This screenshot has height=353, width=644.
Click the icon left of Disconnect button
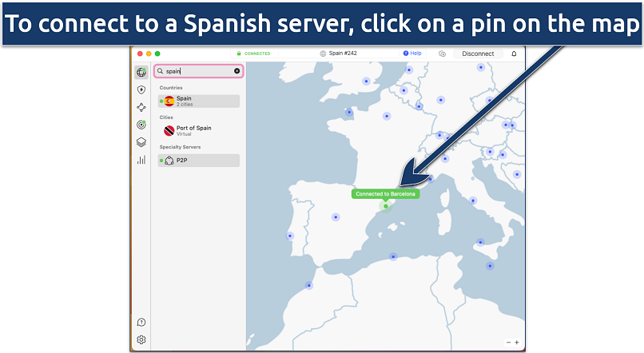pos(442,54)
